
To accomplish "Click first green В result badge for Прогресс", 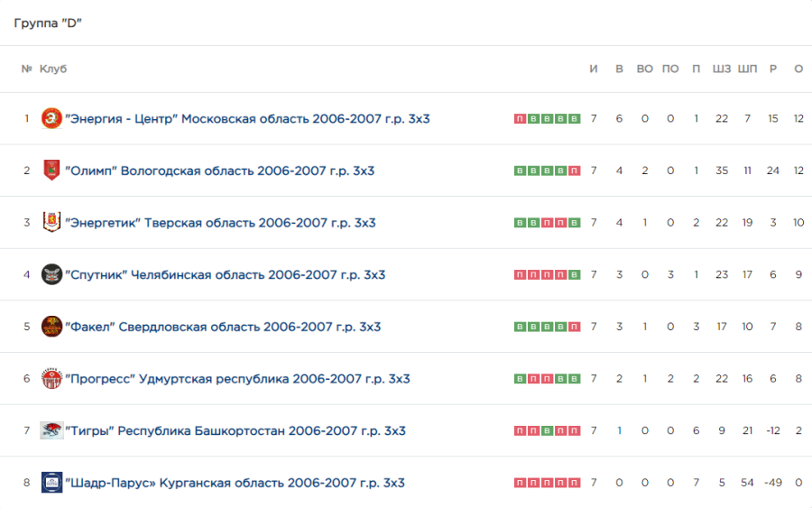I will pyautogui.click(x=520, y=379).
